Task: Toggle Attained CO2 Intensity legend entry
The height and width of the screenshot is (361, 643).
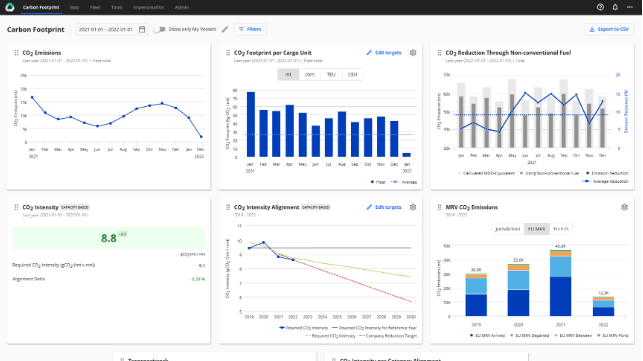Action: (303, 328)
